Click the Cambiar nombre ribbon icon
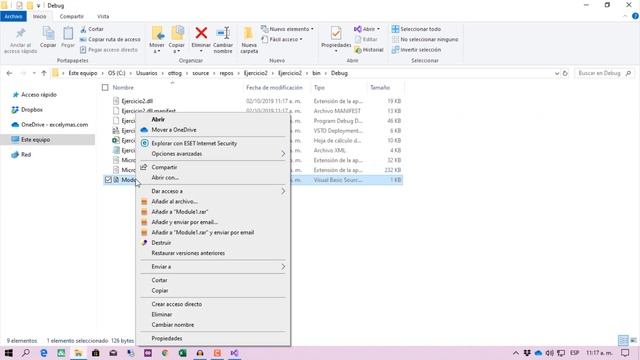This screenshot has height=360, width=640. click(223, 33)
